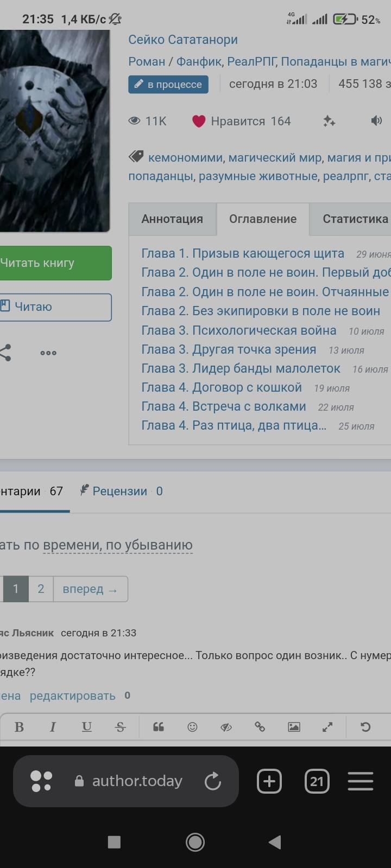Open Глава 4. Раз птица, два птица...
Viewport: 391px width, 868px height.
coord(234,425)
